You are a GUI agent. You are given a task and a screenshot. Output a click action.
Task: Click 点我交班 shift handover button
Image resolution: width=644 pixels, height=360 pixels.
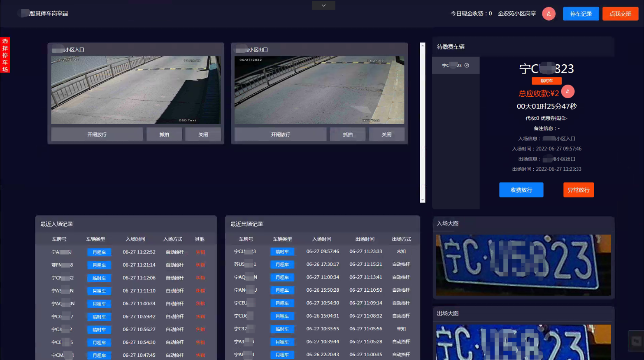point(620,14)
